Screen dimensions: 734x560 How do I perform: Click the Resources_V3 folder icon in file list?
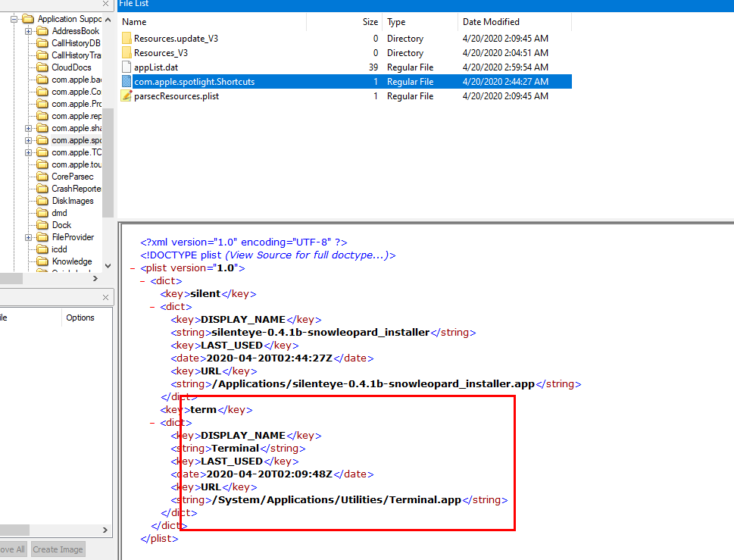(126, 53)
